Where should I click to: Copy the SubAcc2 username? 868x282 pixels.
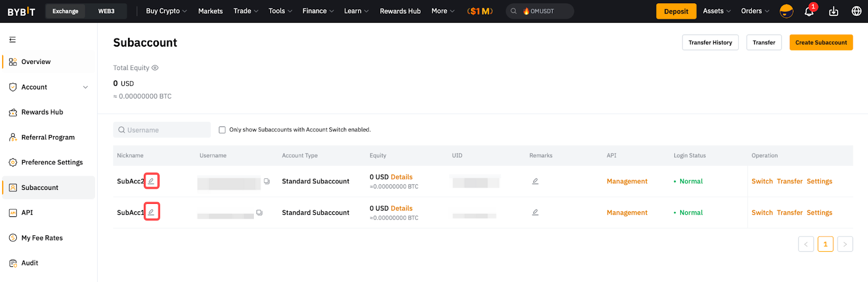(x=266, y=182)
